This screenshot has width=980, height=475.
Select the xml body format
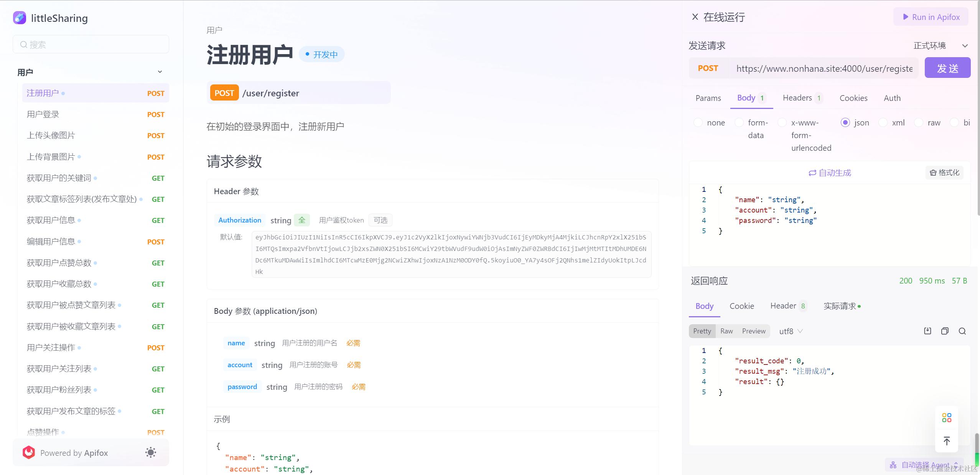click(x=883, y=122)
